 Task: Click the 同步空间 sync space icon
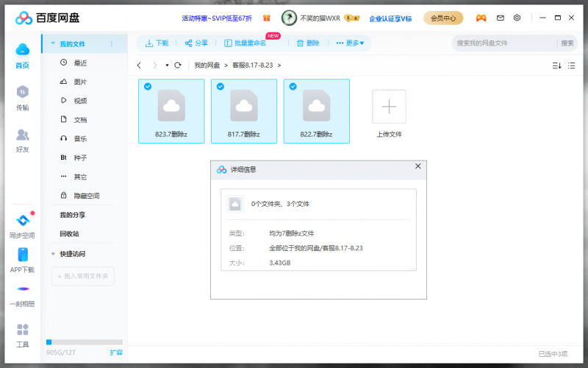tap(22, 221)
